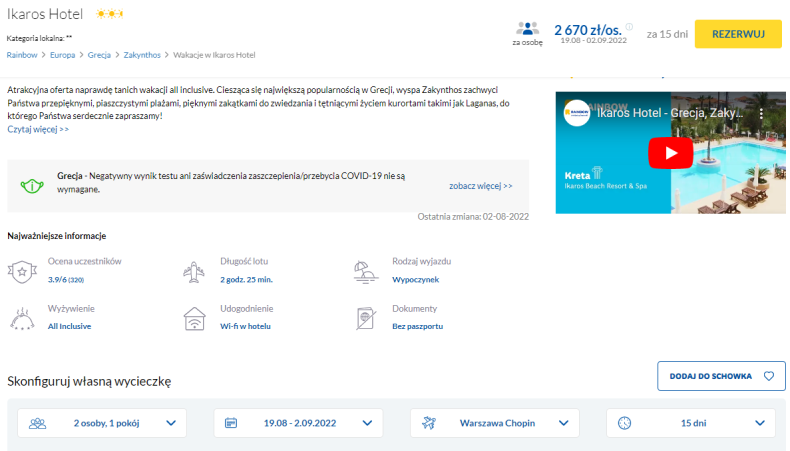Image resolution: width=790 pixels, height=451 pixels.
Task: Click the plane icon in departure selector
Action: click(x=429, y=423)
